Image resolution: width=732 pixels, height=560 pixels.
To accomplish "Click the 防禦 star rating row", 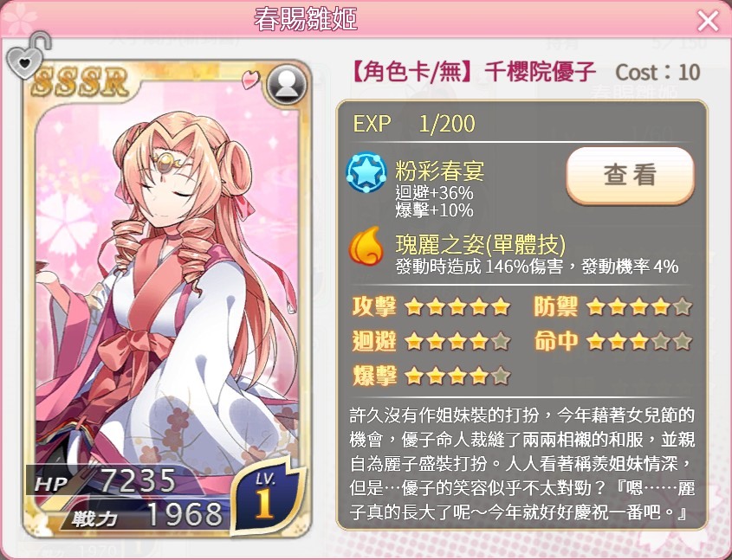I will [x=613, y=306].
